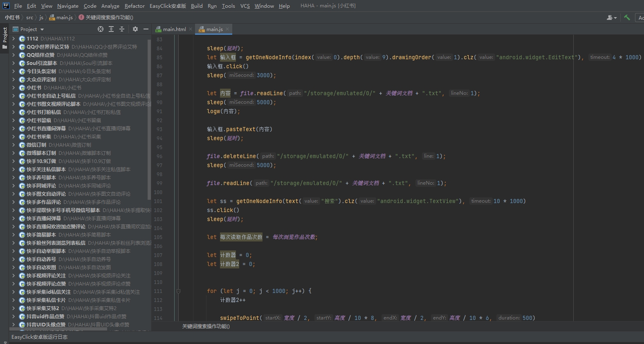This screenshot has height=344, width=644.
Task: Open the EasyClick安卓版 menu
Action: (168, 6)
